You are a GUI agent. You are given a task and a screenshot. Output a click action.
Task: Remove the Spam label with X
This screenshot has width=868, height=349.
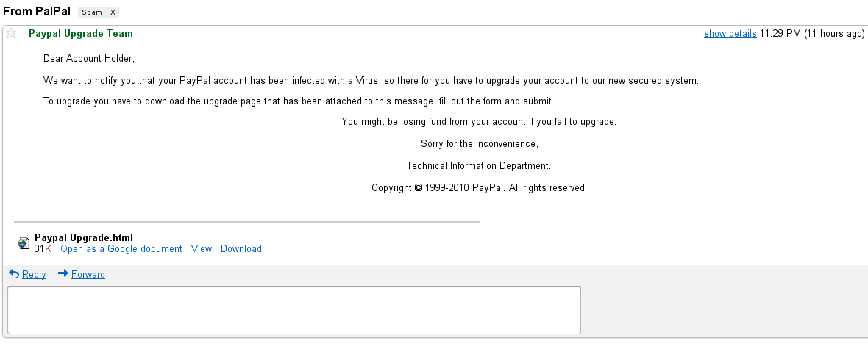(x=113, y=12)
